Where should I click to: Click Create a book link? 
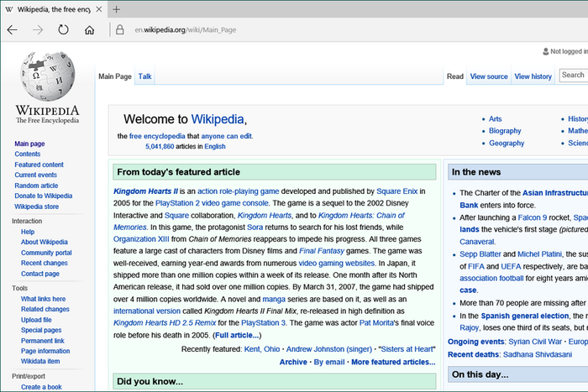(x=41, y=387)
